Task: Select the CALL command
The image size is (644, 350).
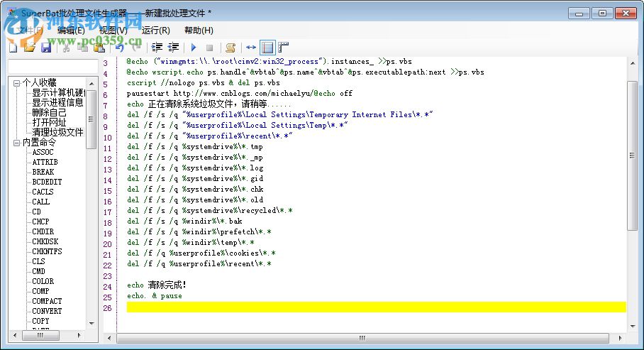Action: [x=40, y=202]
